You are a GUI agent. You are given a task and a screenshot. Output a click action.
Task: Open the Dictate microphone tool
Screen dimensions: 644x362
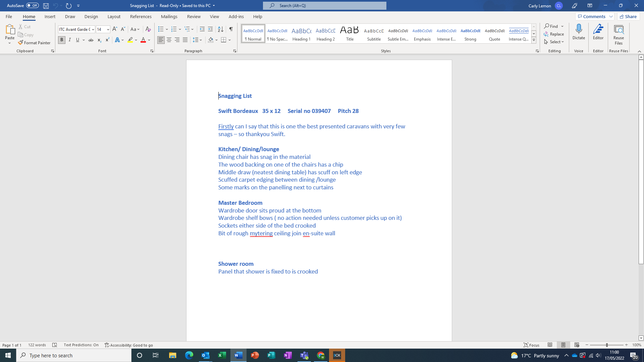pyautogui.click(x=579, y=32)
